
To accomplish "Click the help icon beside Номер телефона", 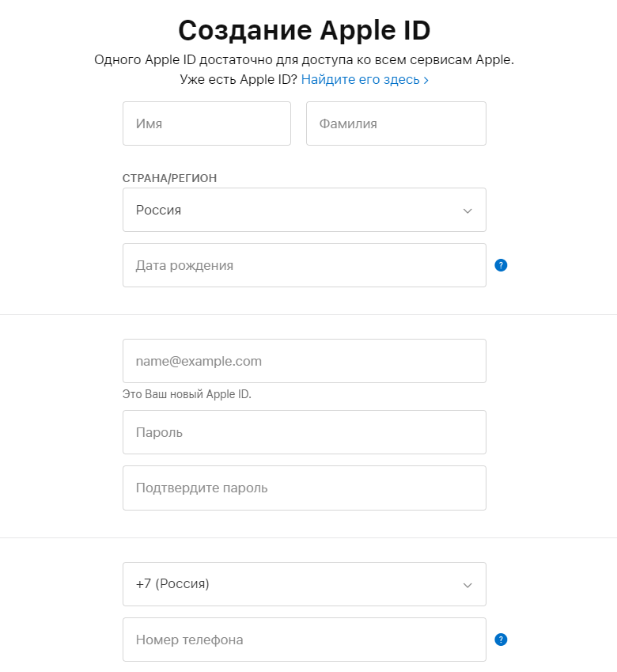I will coord(500,640).
